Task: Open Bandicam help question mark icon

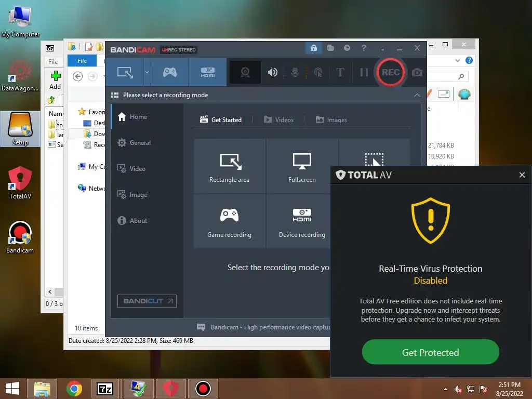Action: point(364,48)
